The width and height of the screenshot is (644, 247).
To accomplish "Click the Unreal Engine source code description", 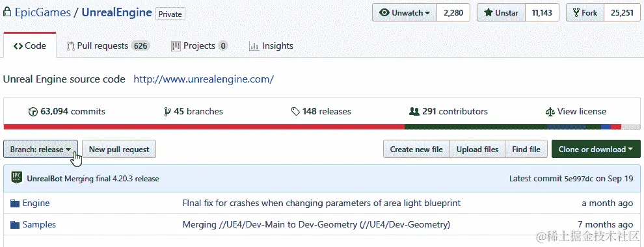I will [64, 79].
